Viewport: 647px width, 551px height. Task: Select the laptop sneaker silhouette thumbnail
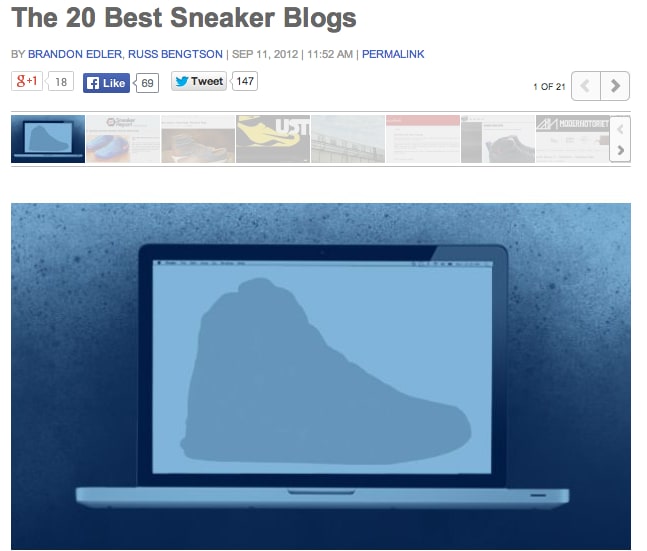click(x=48, y=139)
